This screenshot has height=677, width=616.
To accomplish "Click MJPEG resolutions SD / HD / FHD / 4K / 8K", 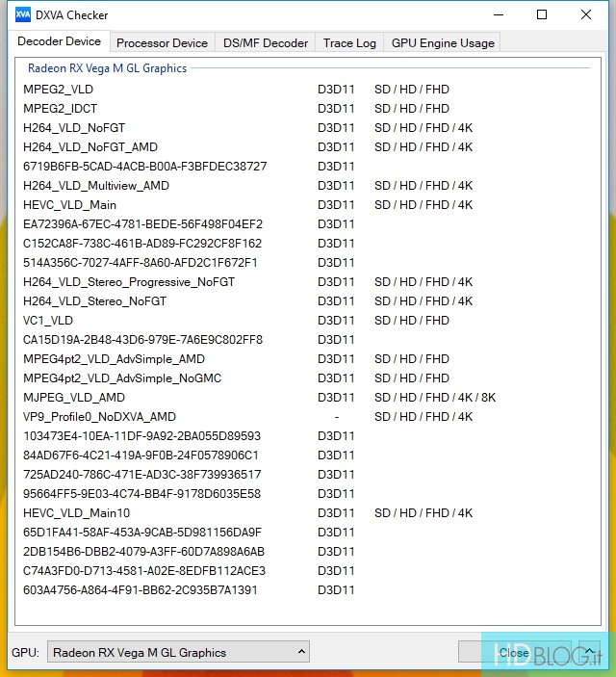I will (435, 397).
